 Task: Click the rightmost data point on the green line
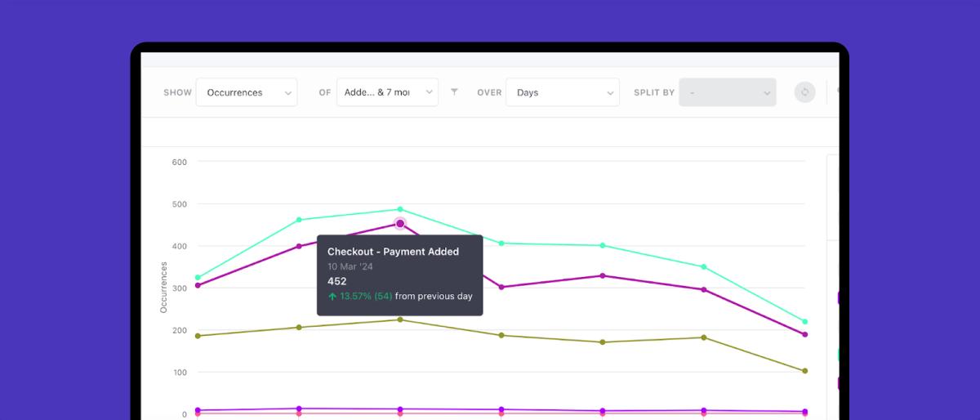point(804,322)
